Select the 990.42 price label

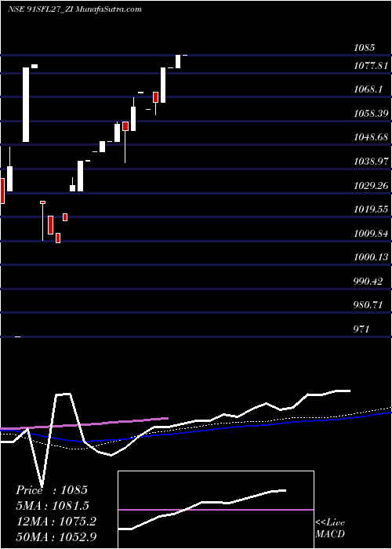[x=368, y=281]
